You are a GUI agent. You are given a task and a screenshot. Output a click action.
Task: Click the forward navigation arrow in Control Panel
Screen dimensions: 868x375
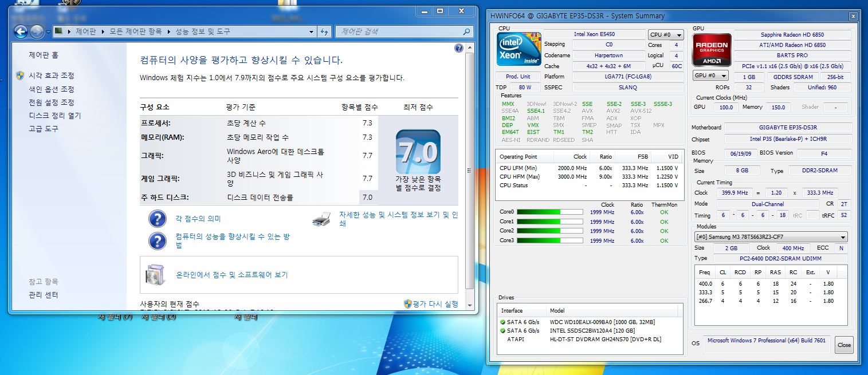point(37,32)
